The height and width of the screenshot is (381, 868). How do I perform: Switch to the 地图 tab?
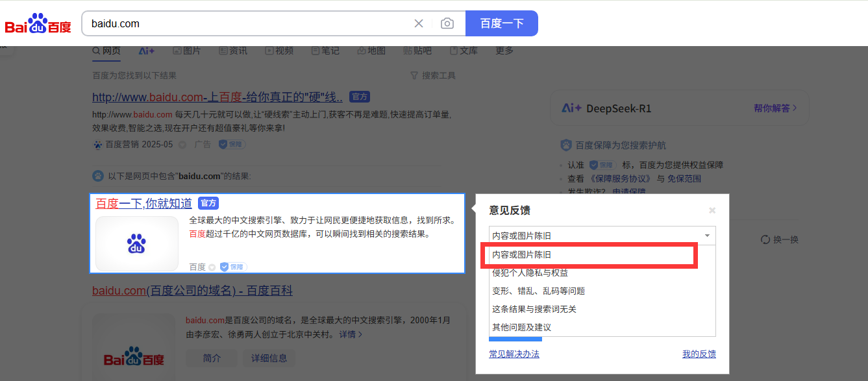[371, 51]
